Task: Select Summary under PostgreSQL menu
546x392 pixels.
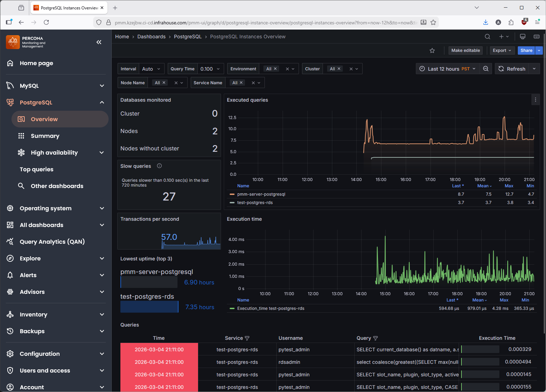Action: [45, 136]
